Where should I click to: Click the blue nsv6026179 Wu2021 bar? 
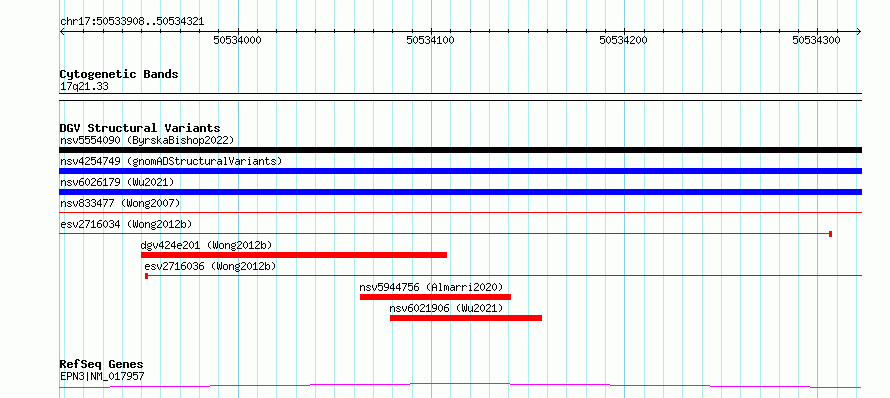(460, 192)
